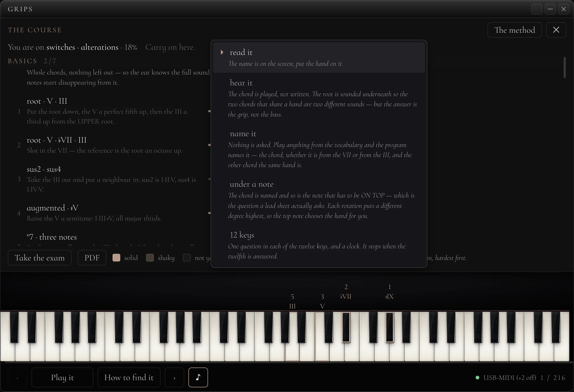This screenshot has height=392, width=574.
Task: Click the BASICS 2/7 section heading
Action: click(x=32, y=61)
